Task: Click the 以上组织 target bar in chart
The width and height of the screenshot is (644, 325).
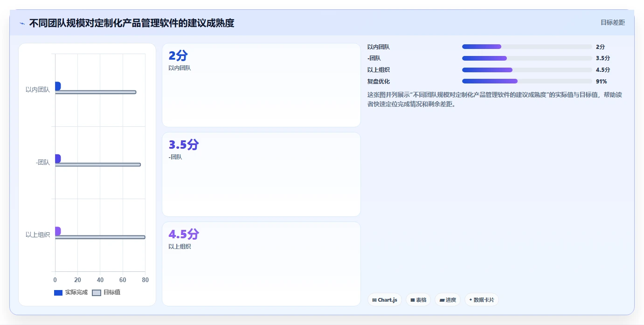Action: (100, 237)
